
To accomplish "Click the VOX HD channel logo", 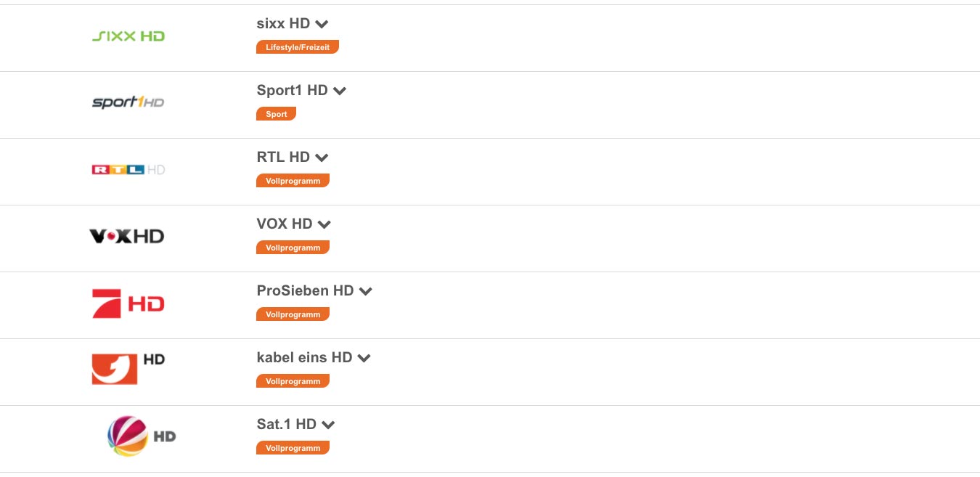I will point(127,236).
